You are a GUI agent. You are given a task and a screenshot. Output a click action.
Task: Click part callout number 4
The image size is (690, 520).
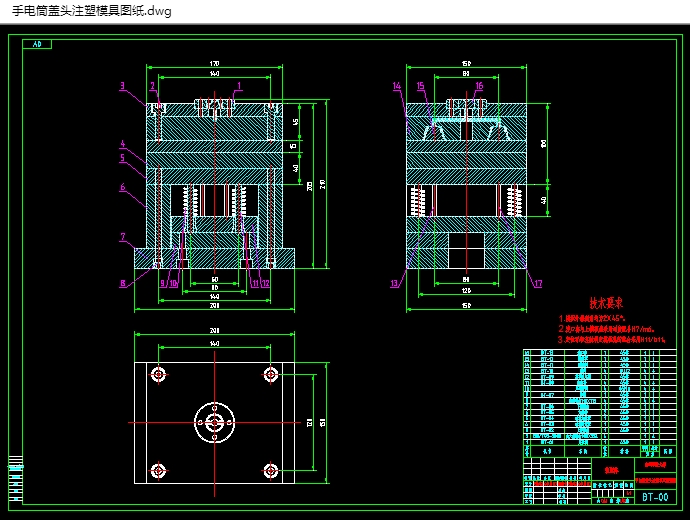click(122, 144)
